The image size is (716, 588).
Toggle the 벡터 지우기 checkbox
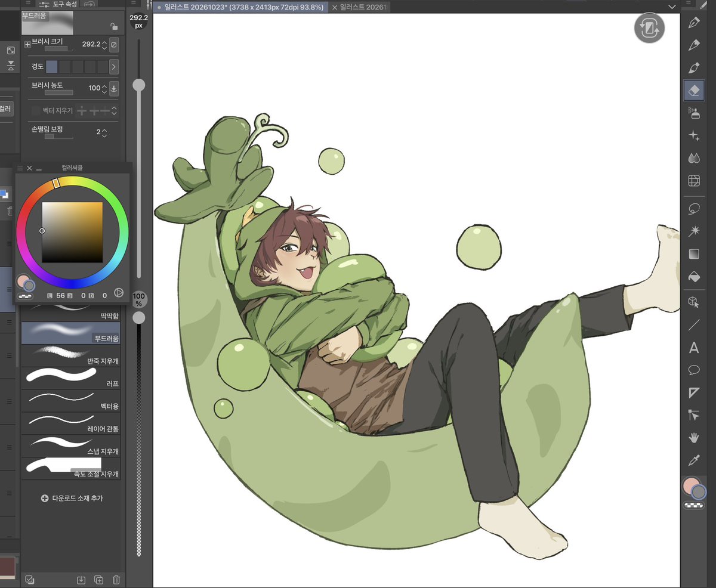36,111
